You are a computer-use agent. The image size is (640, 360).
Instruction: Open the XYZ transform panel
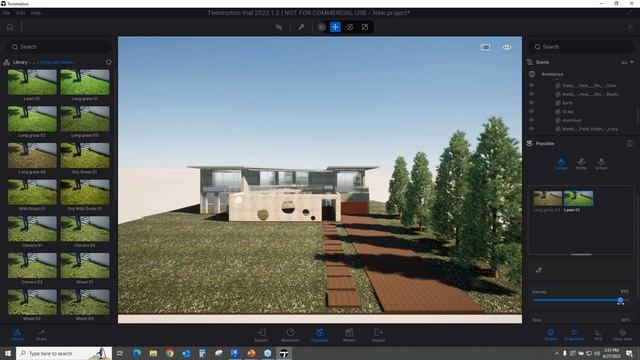click(x=598, y=335)
